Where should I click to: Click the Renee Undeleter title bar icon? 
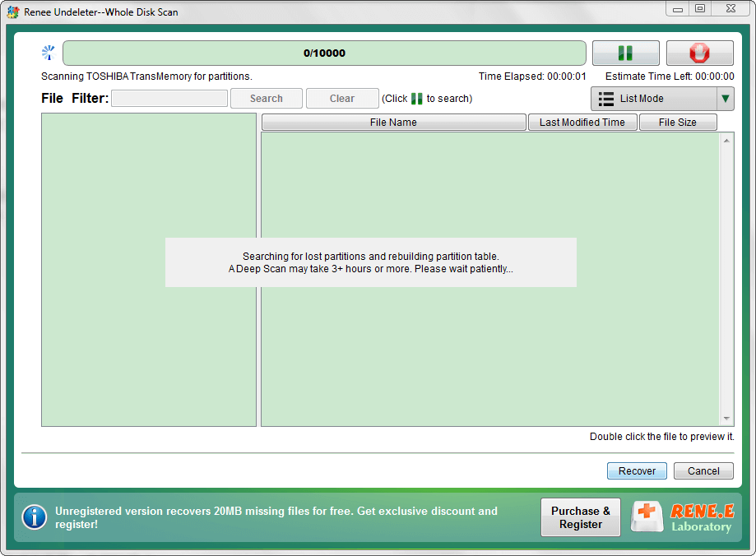click(13, 12)
